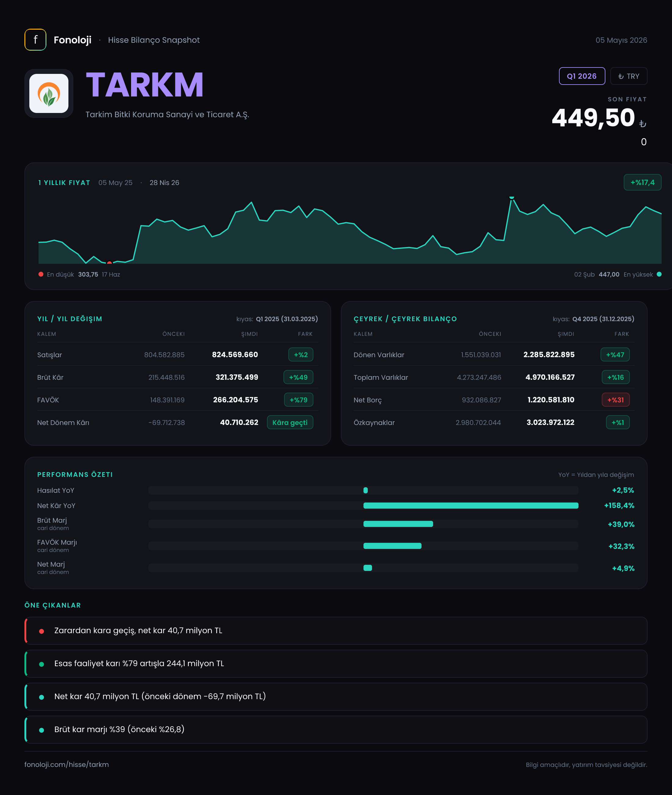Click the green bullet of Esas faaliyet karı
Screen dimensions: 672x795
[42, 664]
